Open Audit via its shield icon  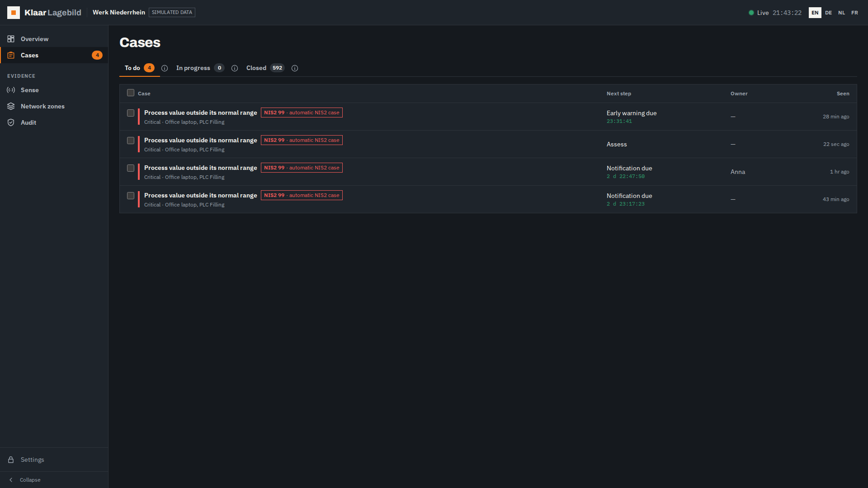11,122
